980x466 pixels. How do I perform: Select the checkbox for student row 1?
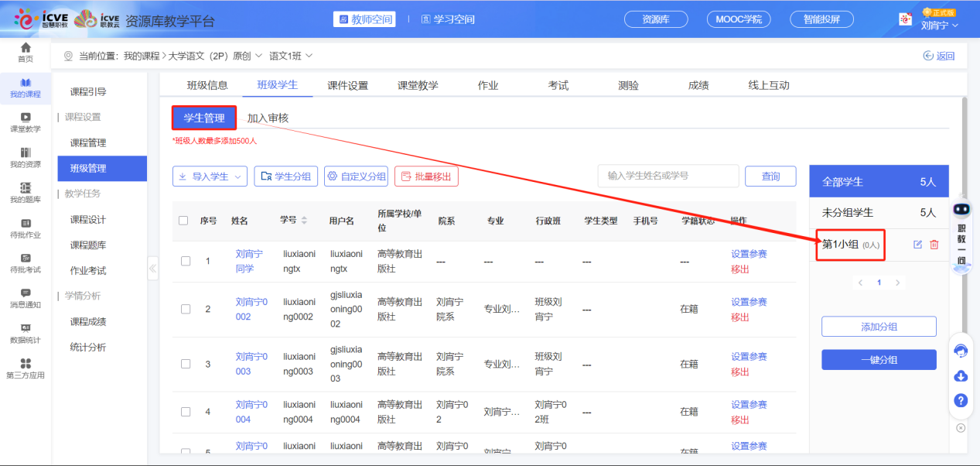tap(186, 261)
